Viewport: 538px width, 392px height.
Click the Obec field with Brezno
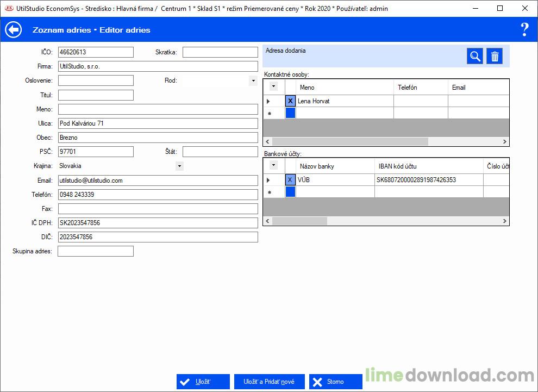point(158,138)
